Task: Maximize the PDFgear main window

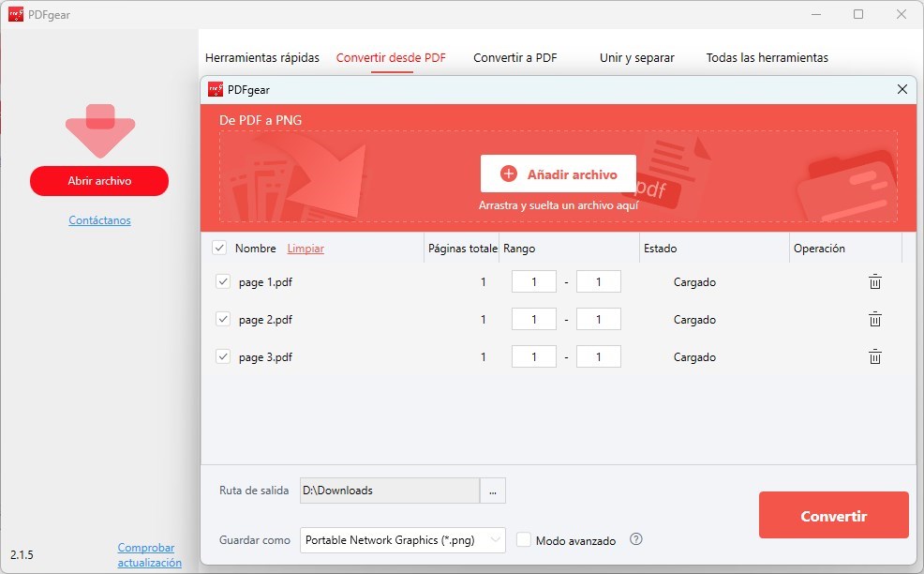Action: [x=858, y=14]
